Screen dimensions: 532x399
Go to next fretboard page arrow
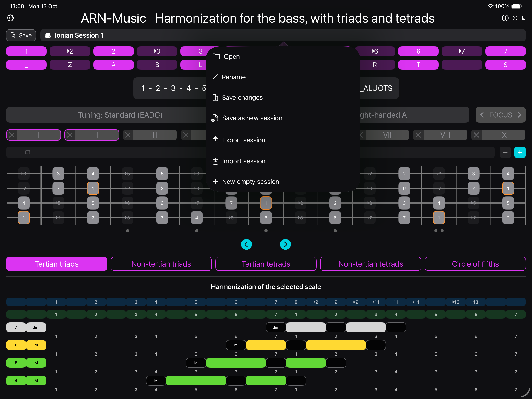tap(285, 244)
